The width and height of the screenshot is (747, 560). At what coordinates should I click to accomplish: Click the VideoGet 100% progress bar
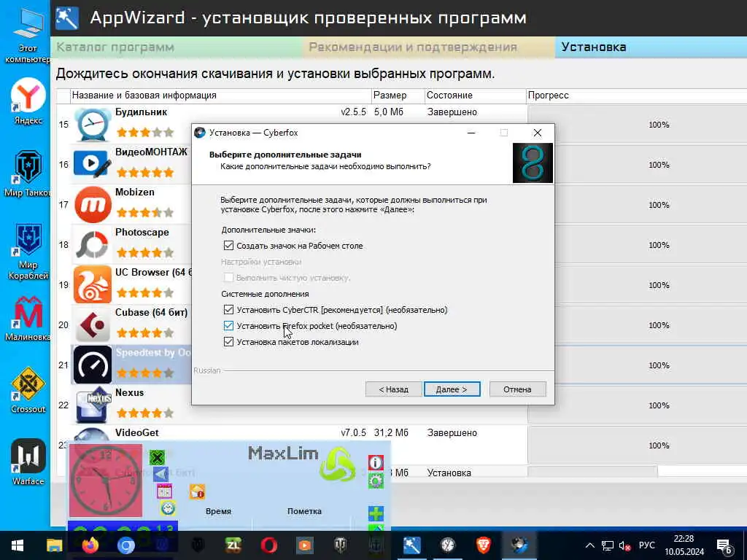[638, 446]
